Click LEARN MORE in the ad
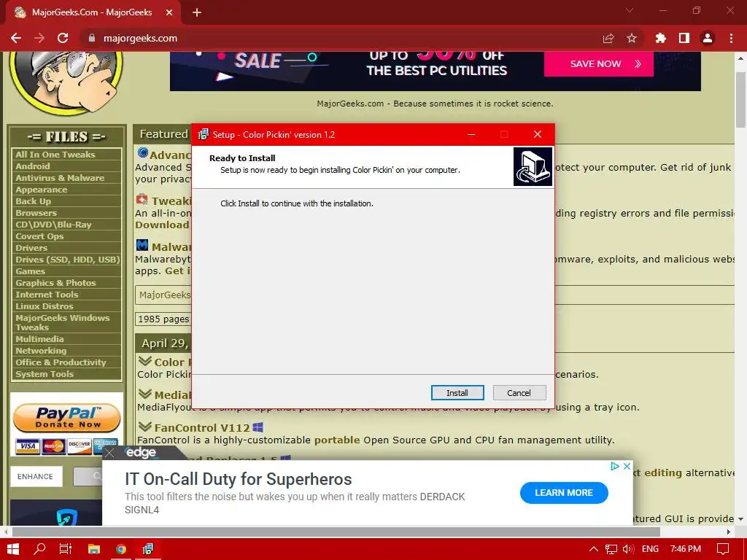The width and height of the screenshot is (747, 560). click(564, 493)
